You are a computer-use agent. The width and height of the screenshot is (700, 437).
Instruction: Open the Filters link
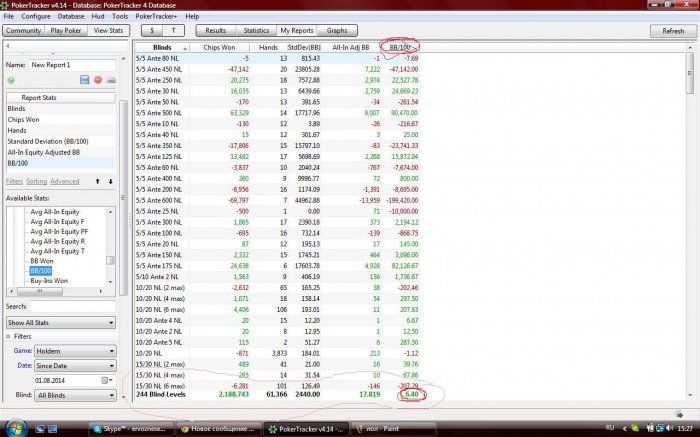point(14,181)
